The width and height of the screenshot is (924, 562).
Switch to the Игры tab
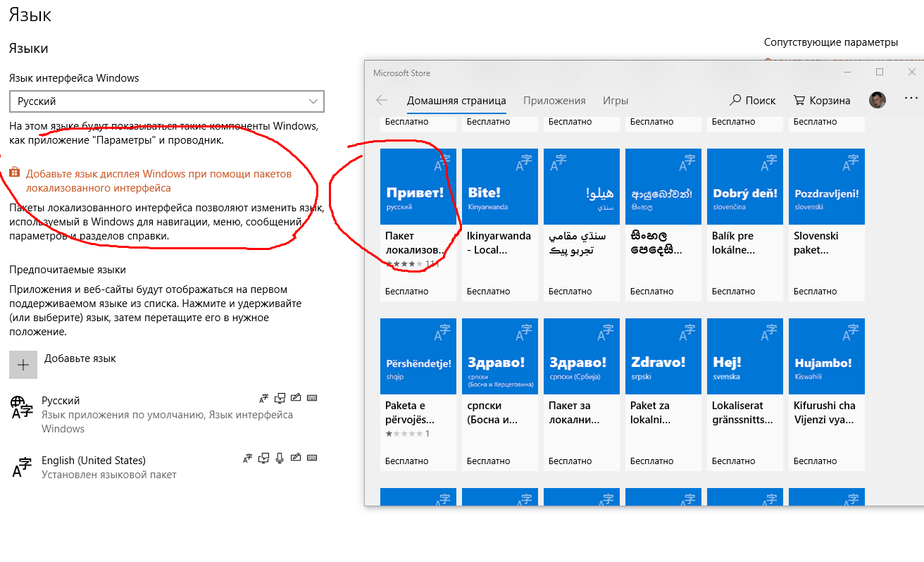(x=616, y=101)
